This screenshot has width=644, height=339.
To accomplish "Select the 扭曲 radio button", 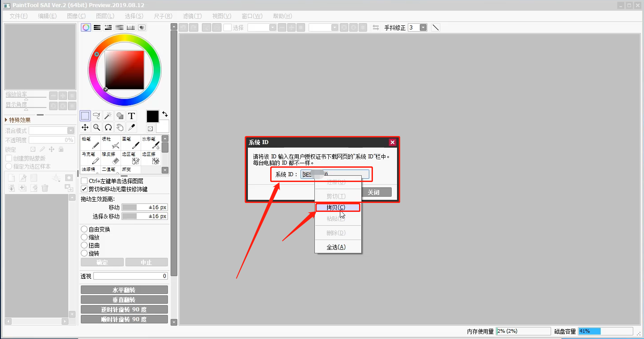I will 84,245.
